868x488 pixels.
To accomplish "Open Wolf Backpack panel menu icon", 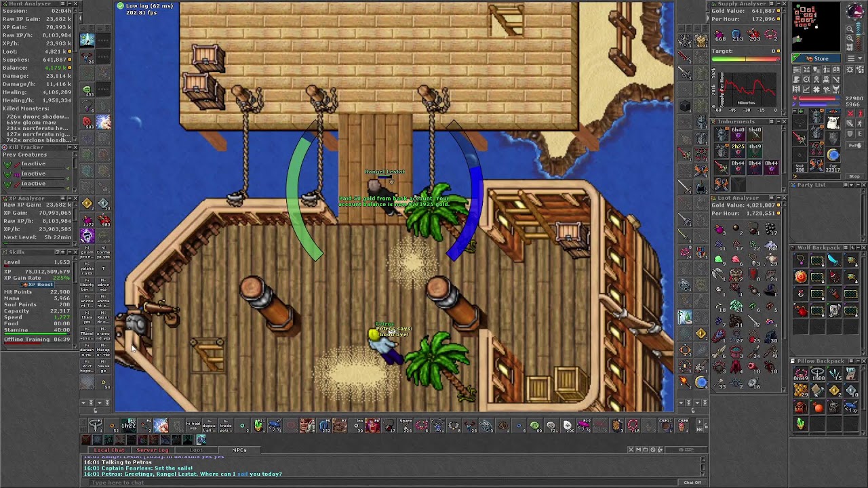I will (846, 247).
